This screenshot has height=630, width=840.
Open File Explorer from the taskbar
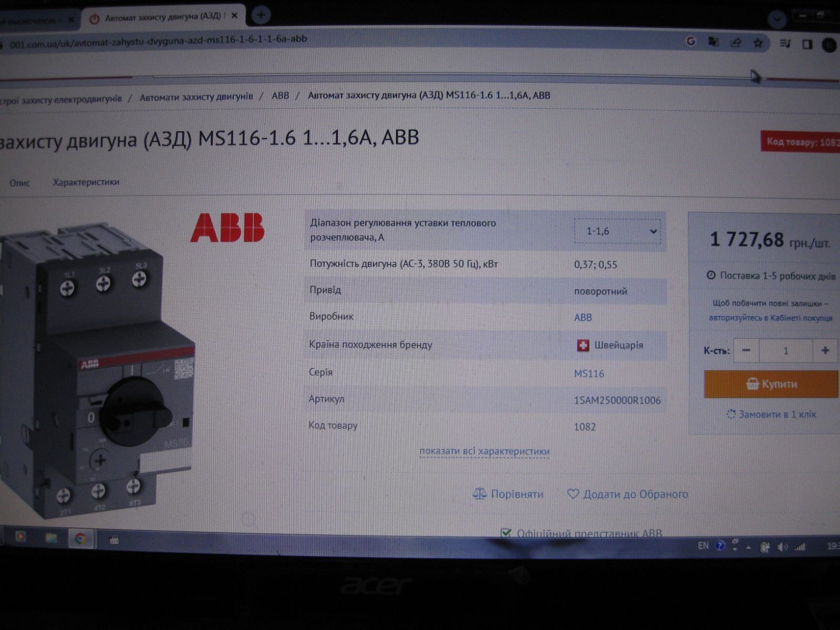click(x=51, y=538)
